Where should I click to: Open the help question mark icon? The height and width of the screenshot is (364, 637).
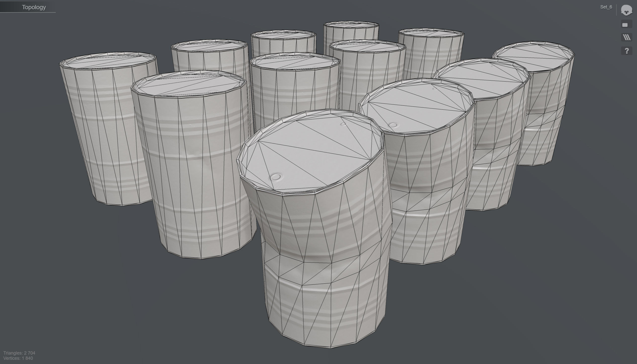(627, 51)
